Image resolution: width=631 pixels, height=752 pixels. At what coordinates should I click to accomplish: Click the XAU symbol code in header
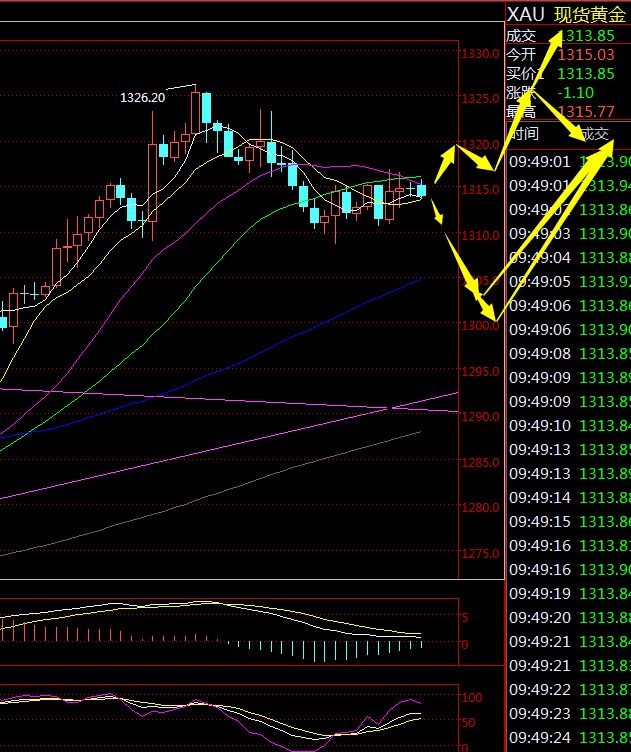(x=526, y=15)
